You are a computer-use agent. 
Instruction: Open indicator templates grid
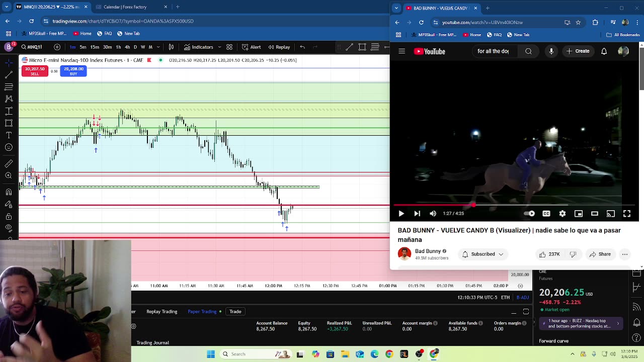229,47
